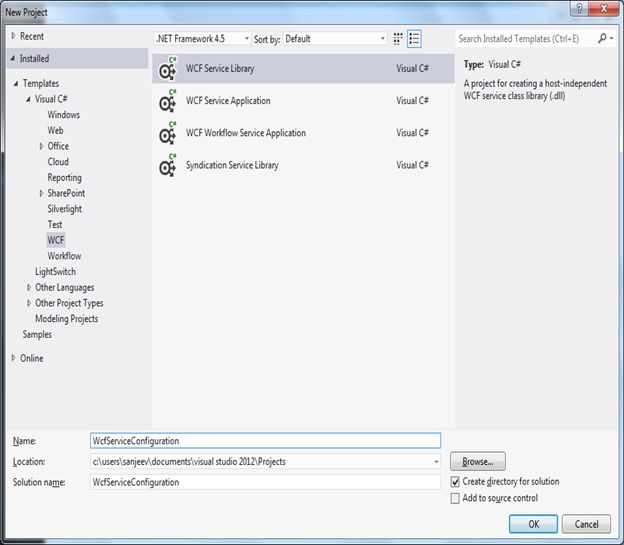The width and height of the screenshot is (624, 545).
Task: Click the Syndication Service Library icon
Action: pyautogui.click(x=168, y=165)
